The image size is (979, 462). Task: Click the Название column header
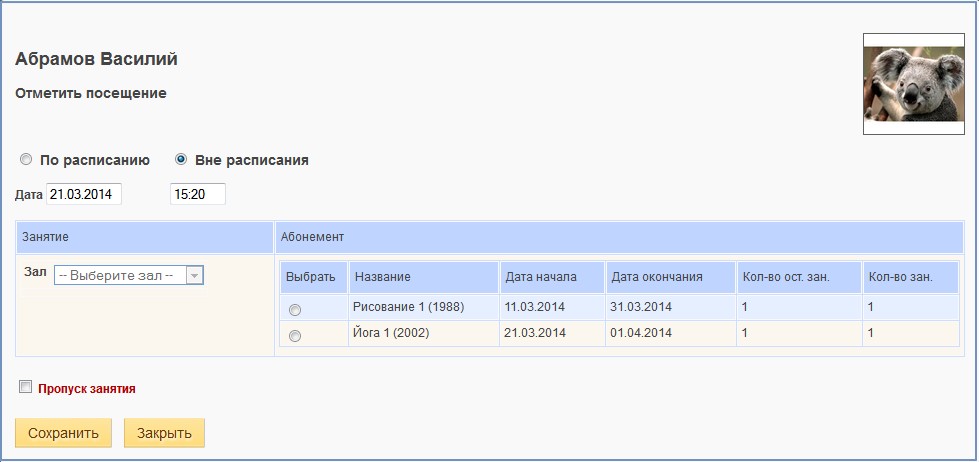pos(424,277)
